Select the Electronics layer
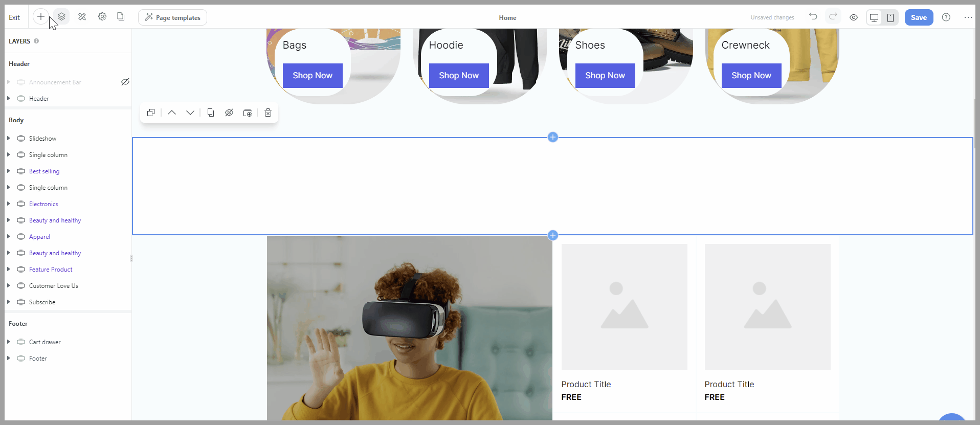The width and height of the screenshot is (980, 425). click(68, 204)
